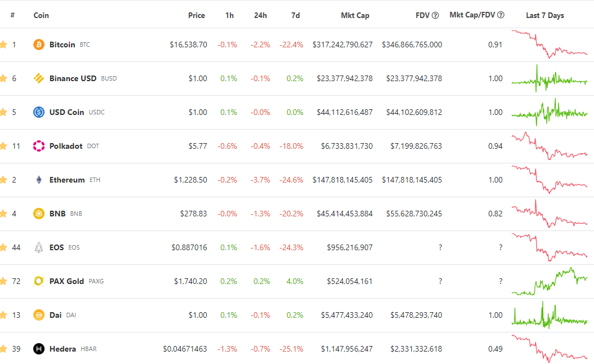The height and width of the screenshot is (364, 594).
Task: Sort by the 24h change column
Action: pyautogui.click(x=260, y=15)
